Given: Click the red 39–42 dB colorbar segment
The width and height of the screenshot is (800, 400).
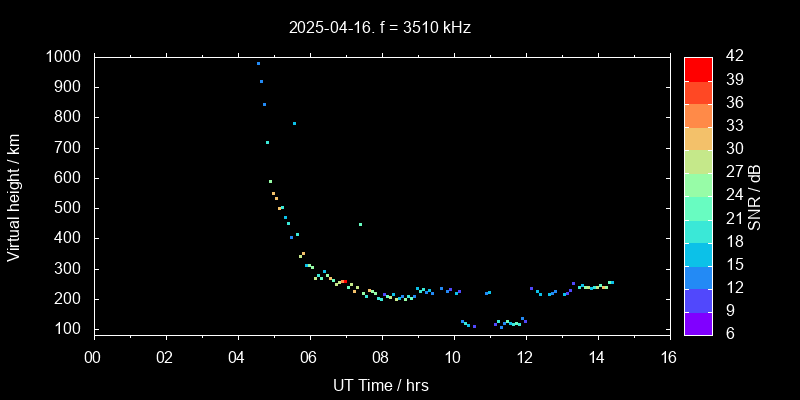Looking at the screenshot, I should point(698,68).
